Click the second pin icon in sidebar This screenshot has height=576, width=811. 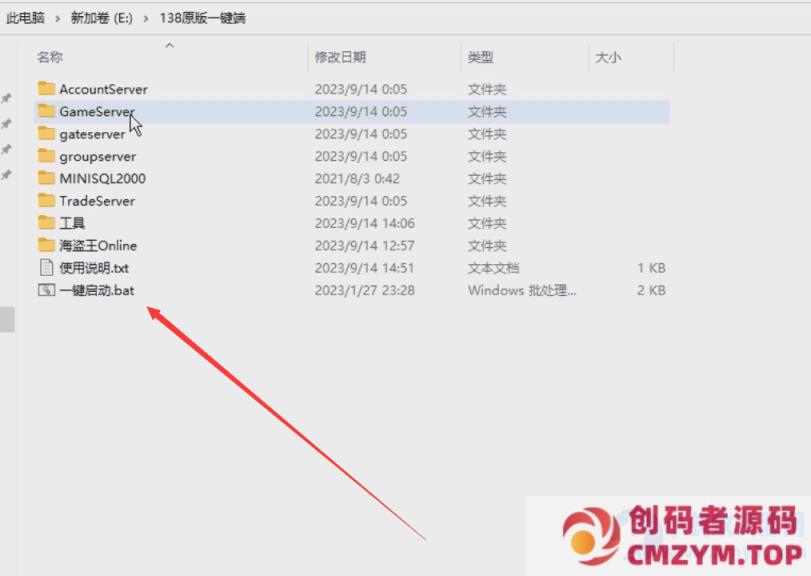tap(5, 121)
